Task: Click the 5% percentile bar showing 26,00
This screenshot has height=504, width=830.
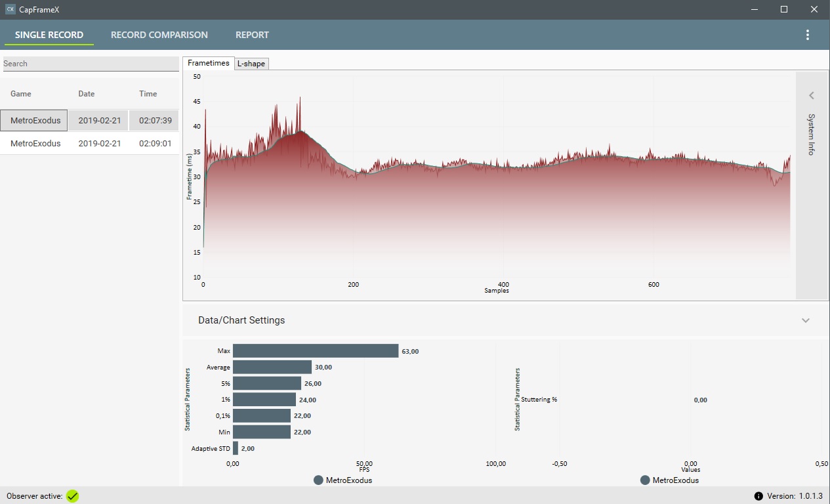Action: (x=267, y=383)
